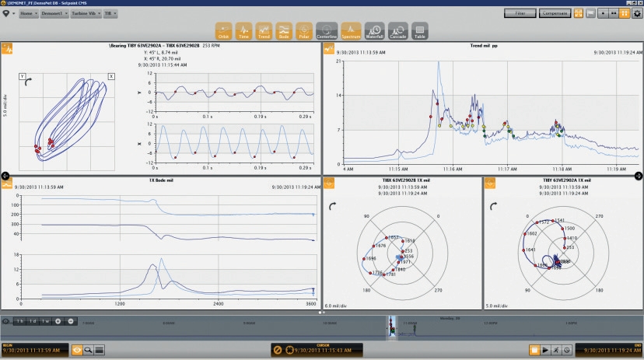Click the 1X Bode panel corner icon
The height and width of the screenshot is (360, 644).
click(x=7, y=183)
